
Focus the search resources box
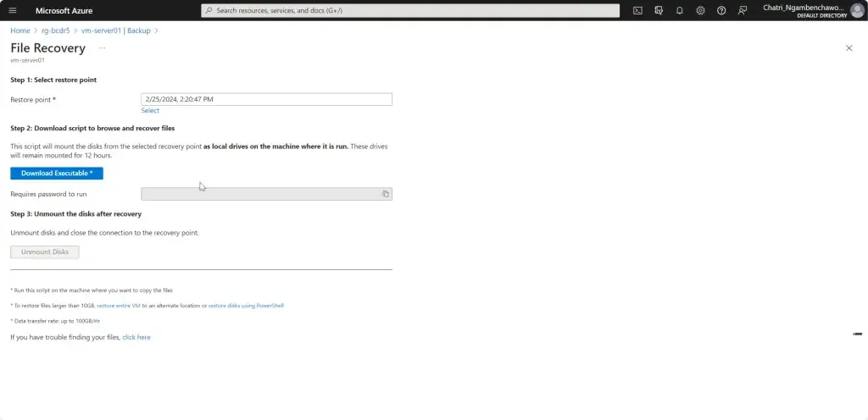coord(410,10)
